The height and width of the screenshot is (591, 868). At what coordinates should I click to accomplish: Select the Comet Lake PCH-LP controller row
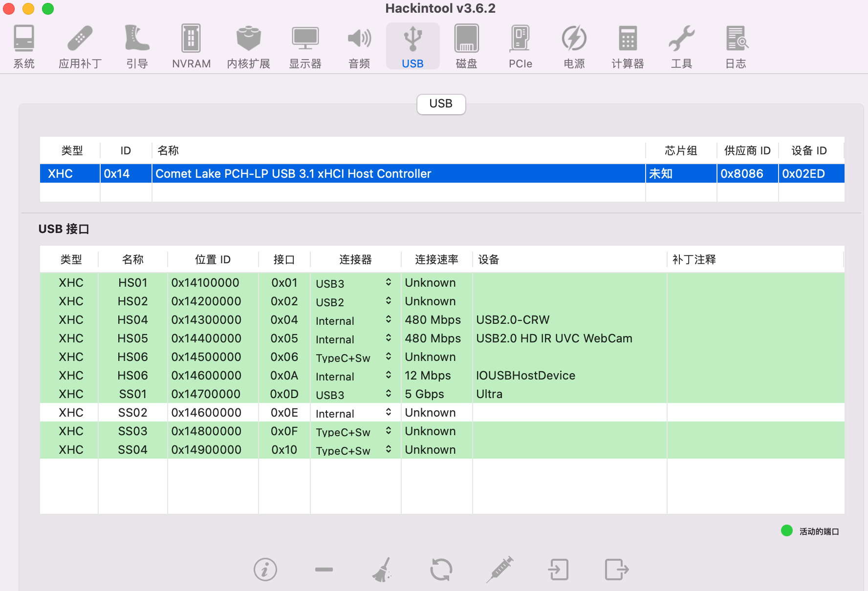[442, 174]
